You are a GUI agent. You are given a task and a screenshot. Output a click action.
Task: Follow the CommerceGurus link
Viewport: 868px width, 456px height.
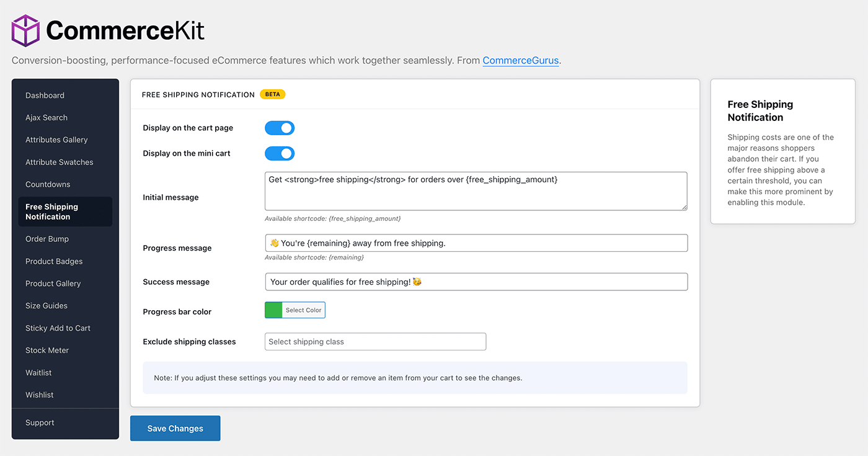pos(521,61)
